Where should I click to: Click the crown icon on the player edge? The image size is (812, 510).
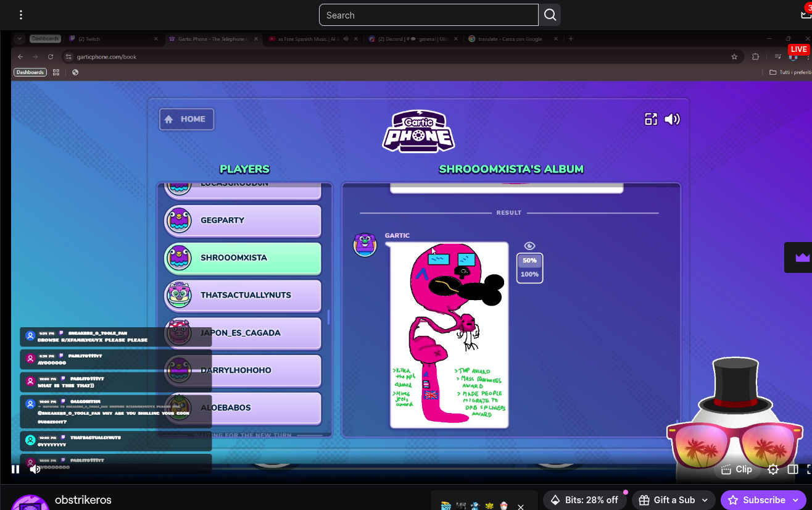[802, 257]
